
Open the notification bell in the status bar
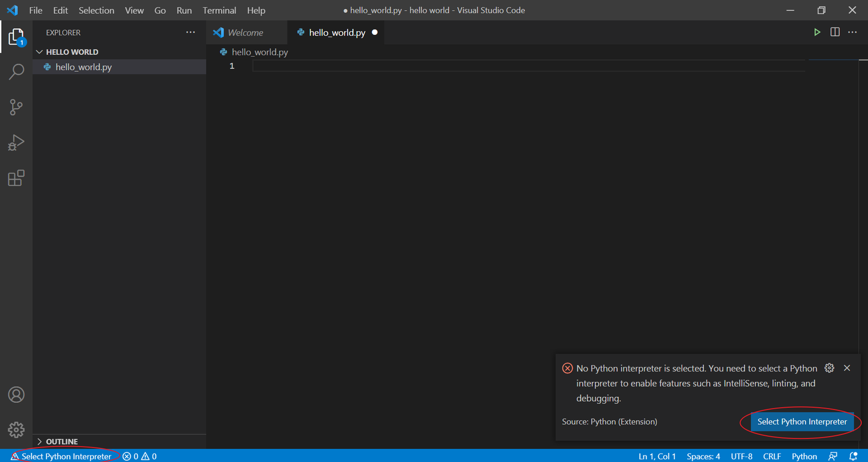[854, 456]
